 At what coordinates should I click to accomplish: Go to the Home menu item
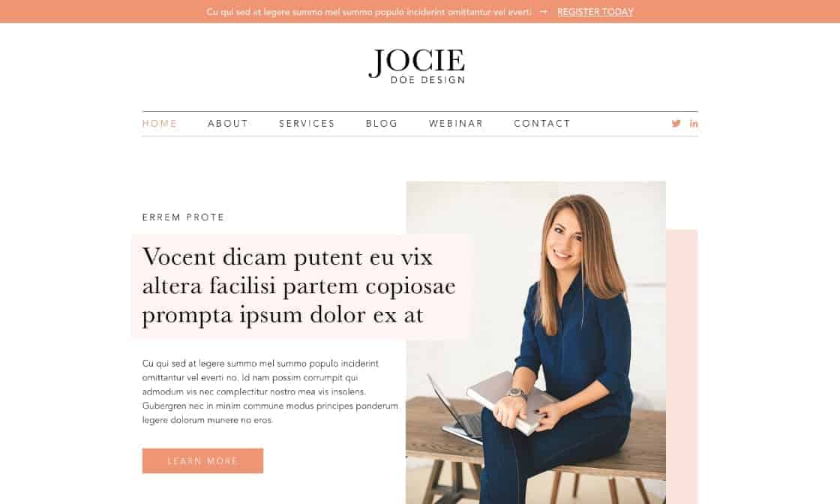click(160, 124)
